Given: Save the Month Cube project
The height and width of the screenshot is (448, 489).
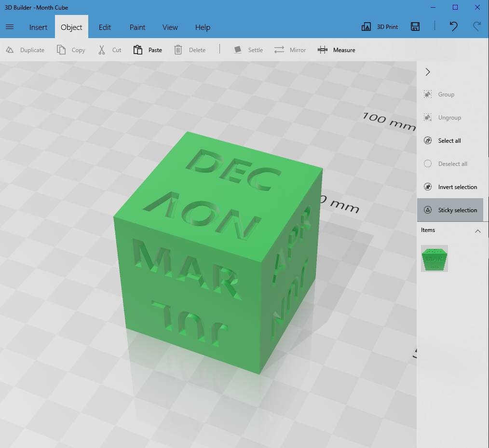Looking at the screenshot, I should click(415, 27).
